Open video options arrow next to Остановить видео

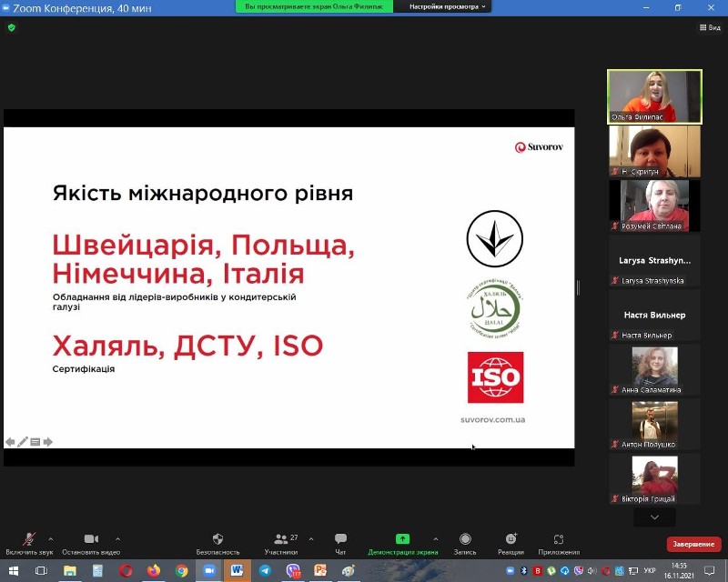click(x=118, y=539)
